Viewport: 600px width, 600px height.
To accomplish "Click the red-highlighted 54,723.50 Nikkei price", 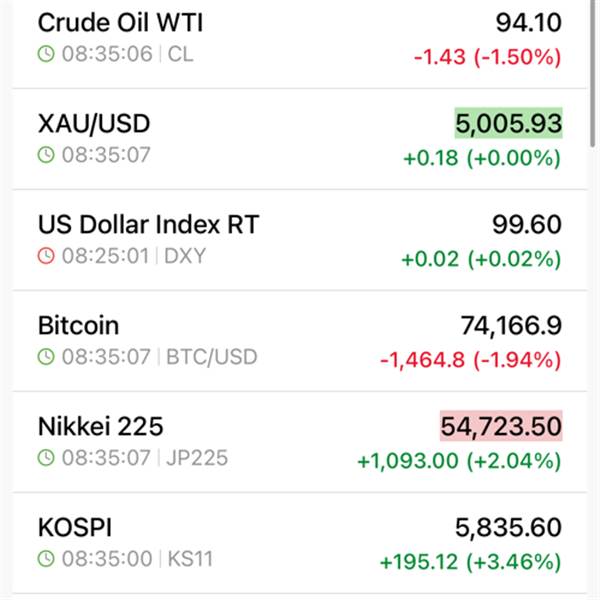I will pos(500,427).
